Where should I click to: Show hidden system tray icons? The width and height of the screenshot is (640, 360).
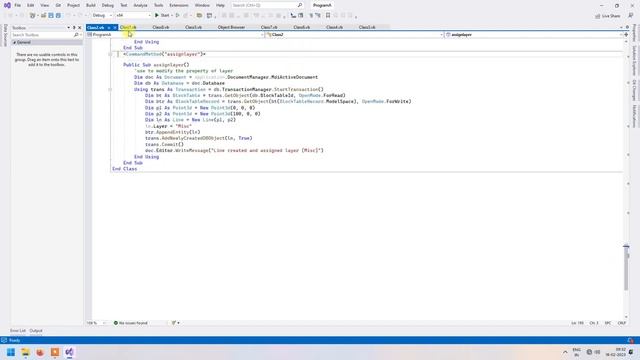pos(565,352)
